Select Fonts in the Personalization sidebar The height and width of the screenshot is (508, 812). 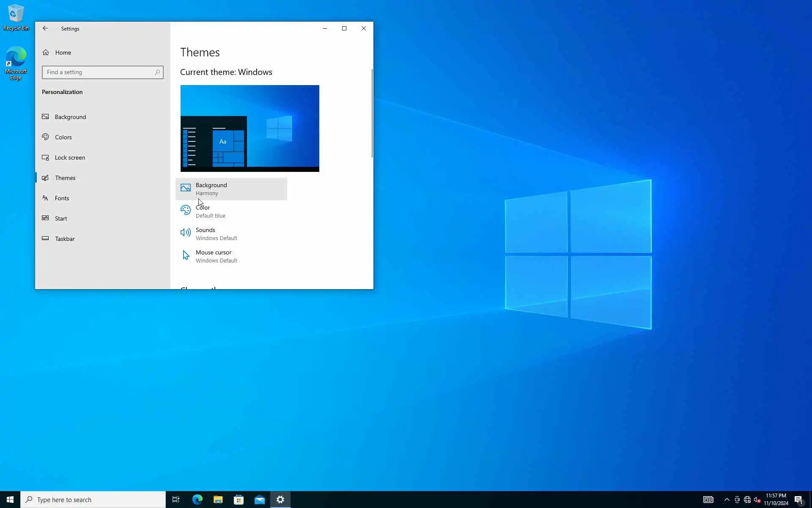62,198
